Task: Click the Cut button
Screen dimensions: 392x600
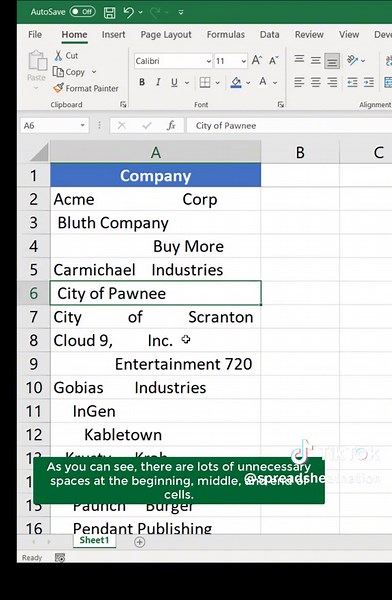Action: click(x=66, y=55)
